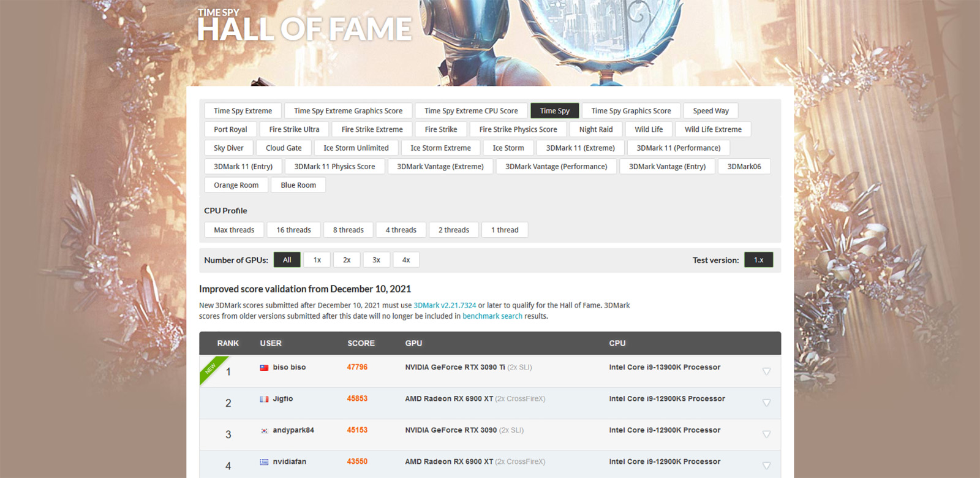Open score 45153 result
This screenshot has height=478, width=980.
click(357, 430)
